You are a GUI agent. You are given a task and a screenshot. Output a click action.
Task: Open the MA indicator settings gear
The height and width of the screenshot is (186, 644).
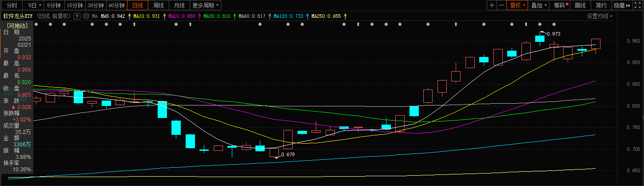click(x=85, y=16)
